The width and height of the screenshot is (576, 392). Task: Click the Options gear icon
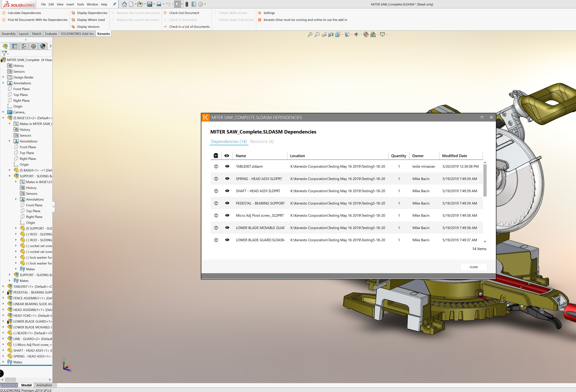200,4
